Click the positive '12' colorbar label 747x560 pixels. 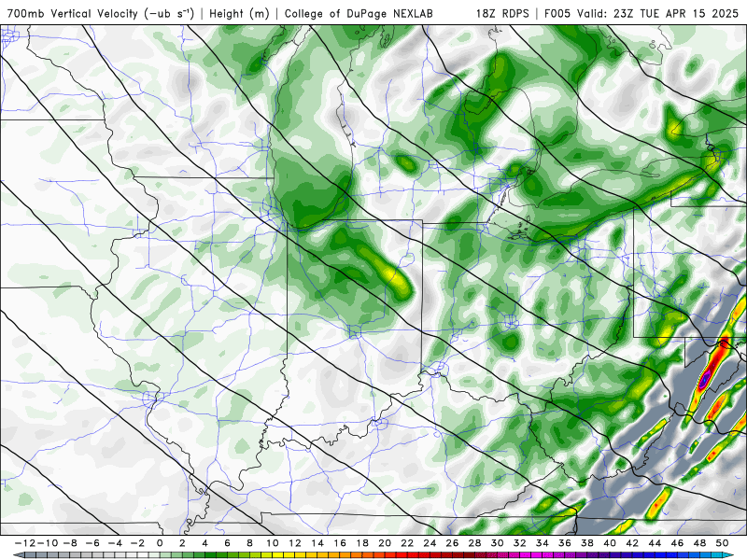(295, 543)
